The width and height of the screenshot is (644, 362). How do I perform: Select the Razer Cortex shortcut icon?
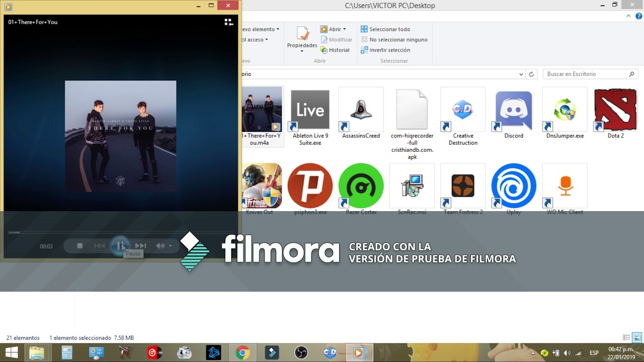coord(361,186)
